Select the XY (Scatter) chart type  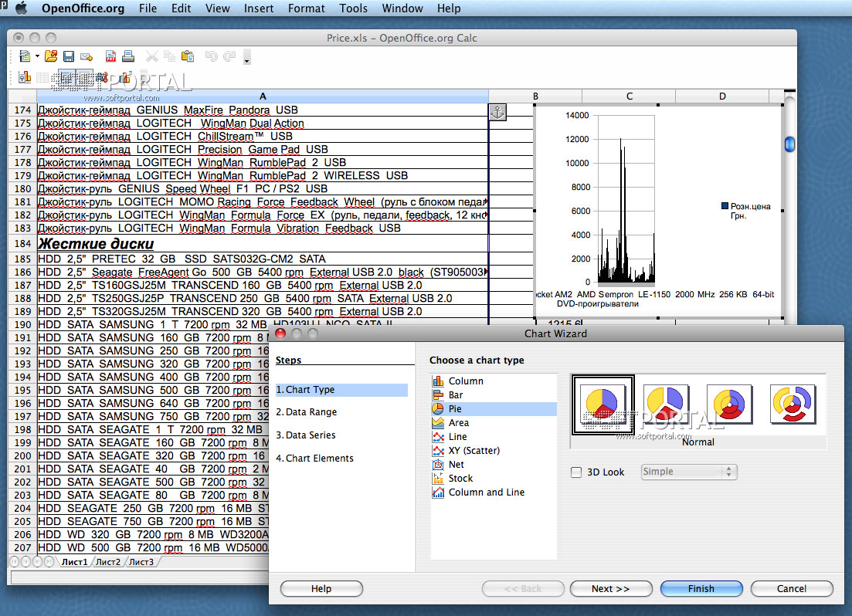point(474,450)
